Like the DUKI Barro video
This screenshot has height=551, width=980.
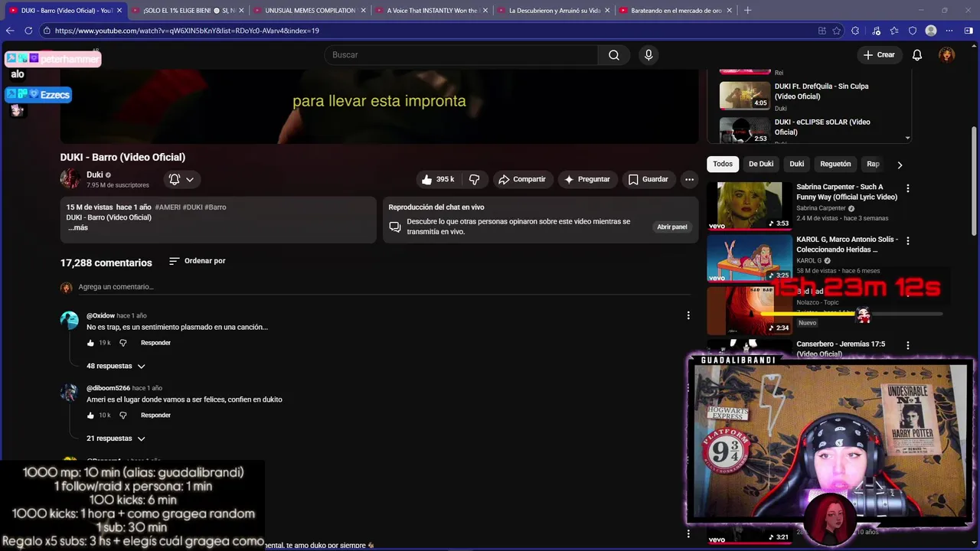click(438, 179)
